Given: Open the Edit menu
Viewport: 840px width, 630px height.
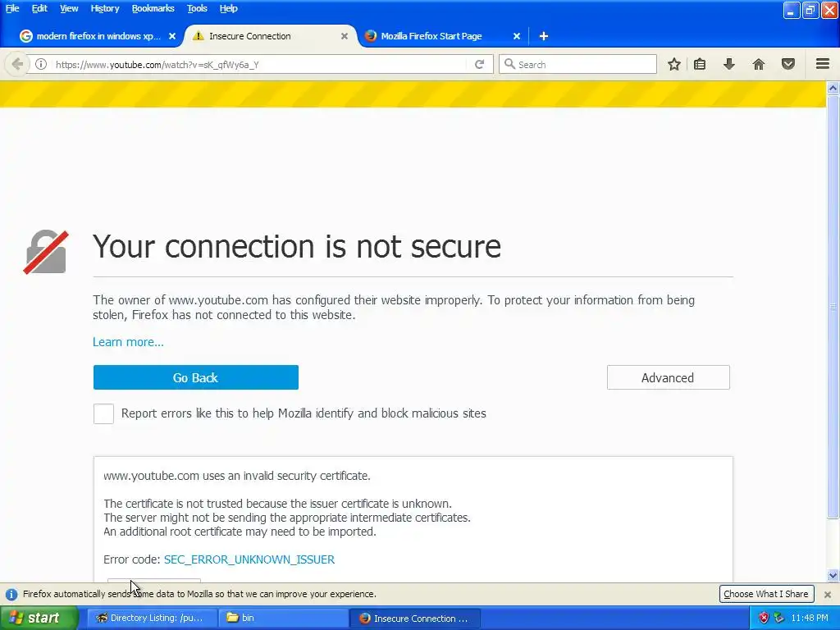Looking at the screenshot, I should (x=39, y=8).
